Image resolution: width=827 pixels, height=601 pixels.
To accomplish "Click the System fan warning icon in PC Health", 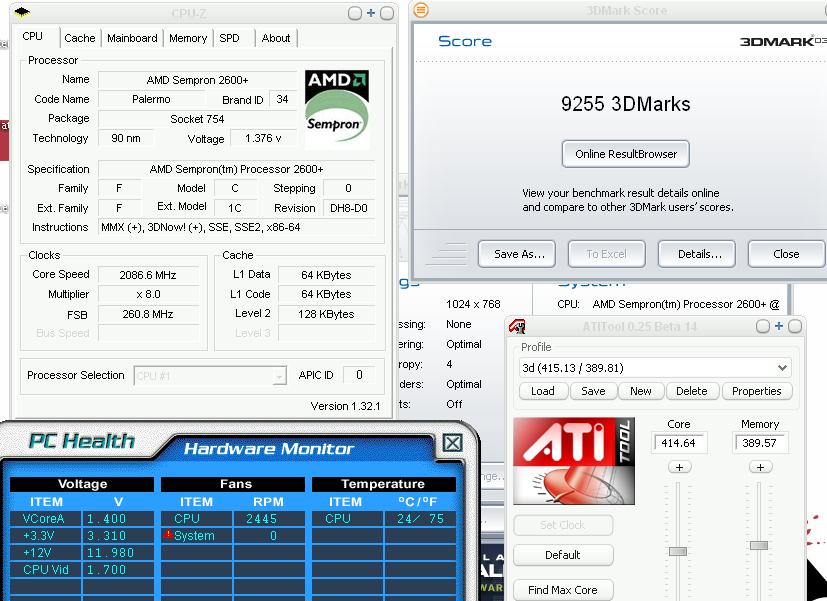I will [168, 535].
